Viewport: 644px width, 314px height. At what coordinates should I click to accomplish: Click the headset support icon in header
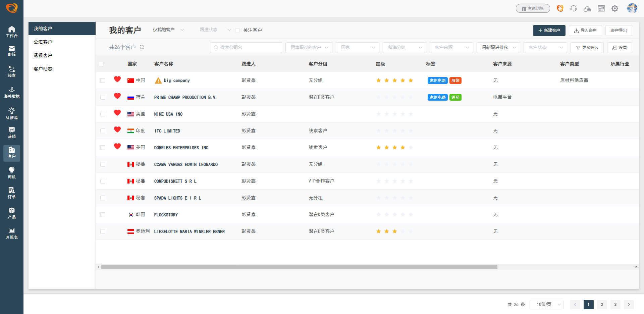(x=574, y=8)
